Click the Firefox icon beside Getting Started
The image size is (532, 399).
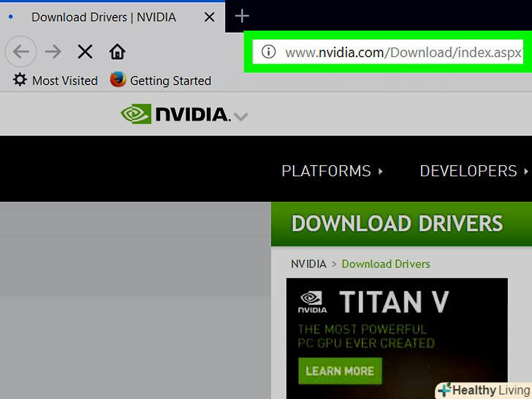click(x=118, y=80)
